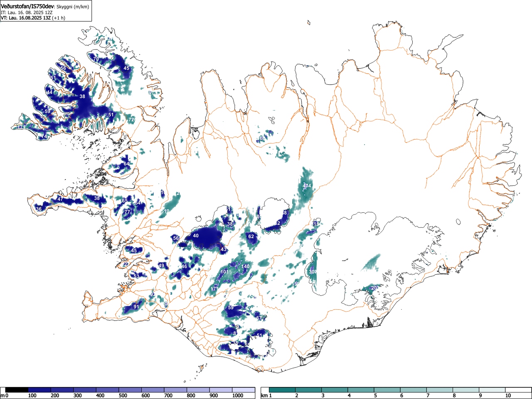Select the 900–1000 m pale legend swatch
This screenshot has width=532, height=399.
pyautogui.click(x=221, y=390)
